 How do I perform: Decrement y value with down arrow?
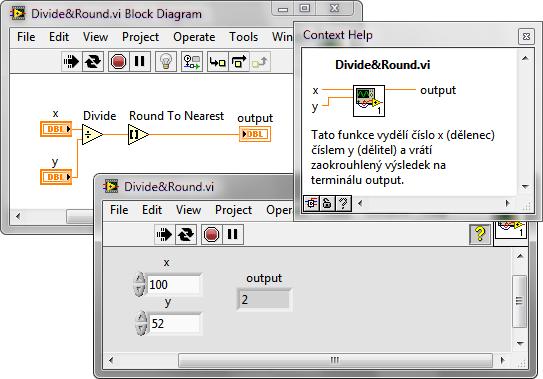(x=141, y=329)
